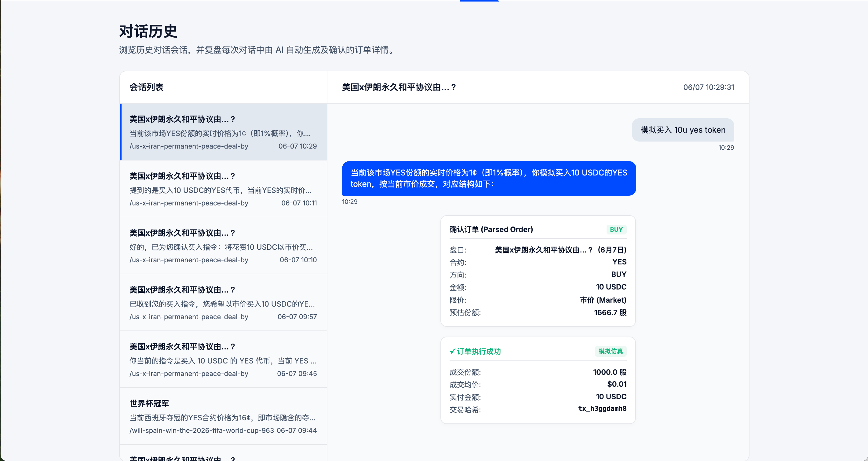Image resolution: width=868 pixels, height=461 pixels.
Task: Click the estimated shares value 1666.7 股
Action: 610,313
